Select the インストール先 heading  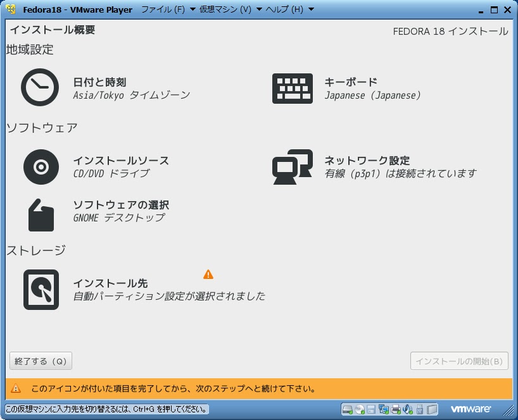point(110,283)
